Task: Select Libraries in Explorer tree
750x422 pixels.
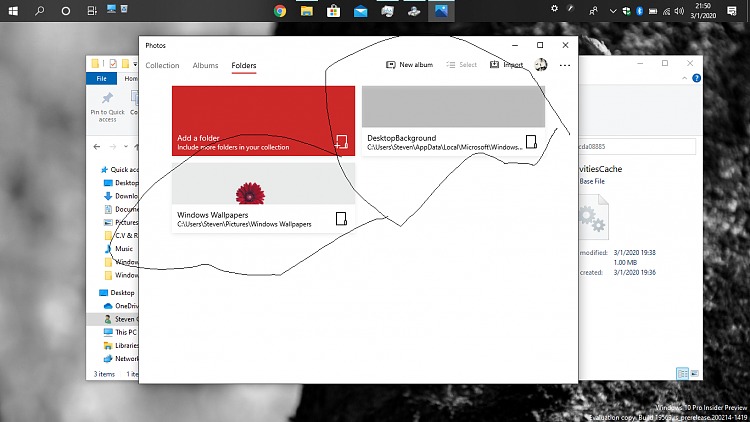Action: [121, 345]
